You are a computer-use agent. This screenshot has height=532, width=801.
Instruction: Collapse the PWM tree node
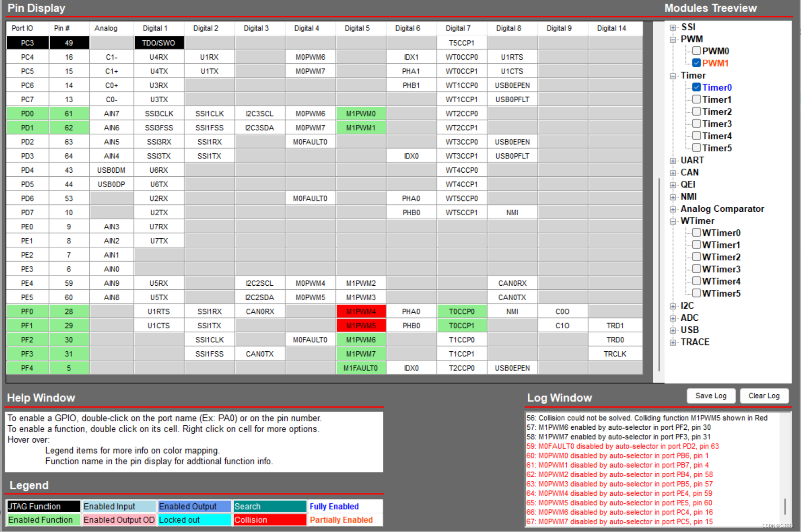pyautogui.click(x=673, y=39)
